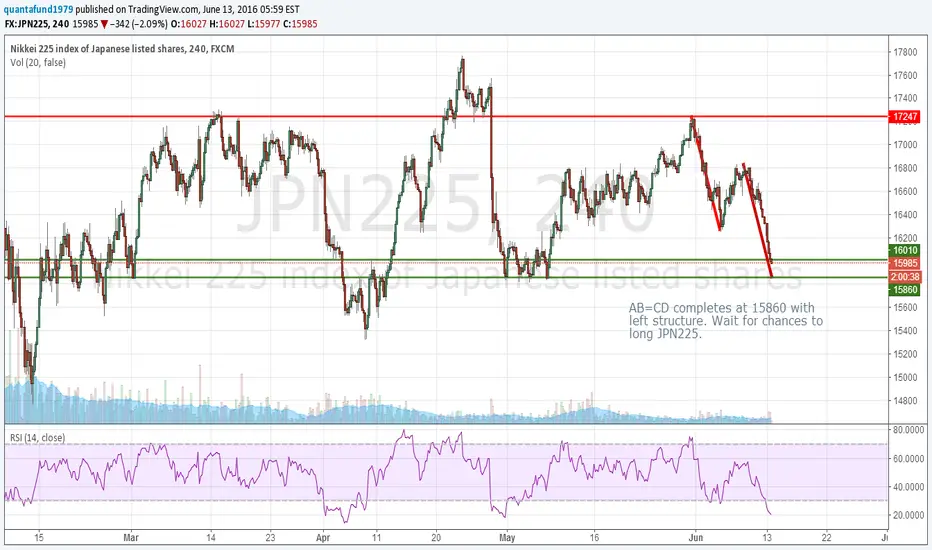Select the FX:JPN225, 240 symbol label
932x550 pixels.
click(x=36, y=24)
